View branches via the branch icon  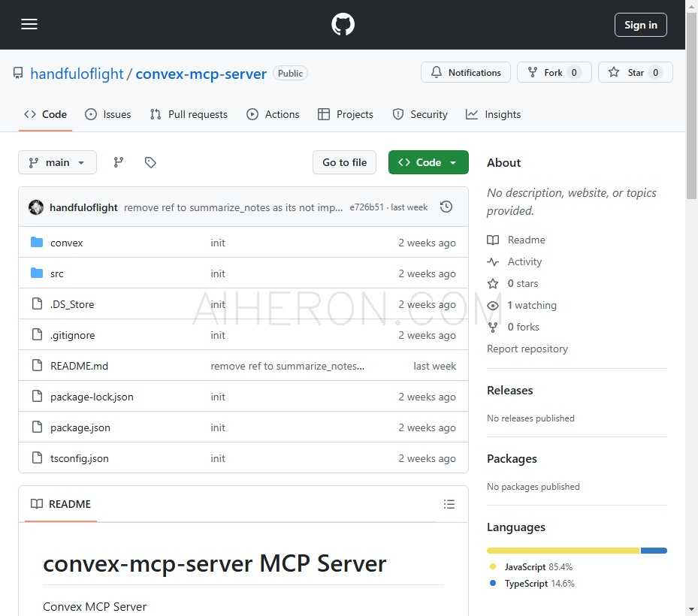point(119,162)
